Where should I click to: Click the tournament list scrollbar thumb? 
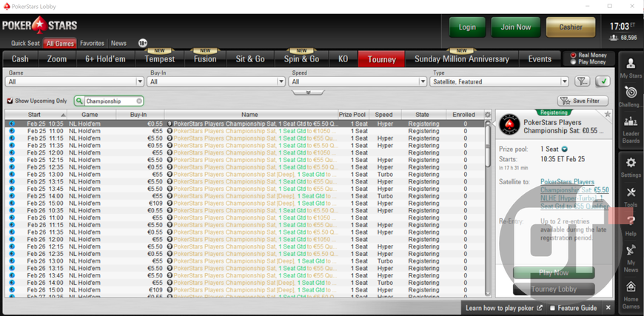click(x=488, y=145)
